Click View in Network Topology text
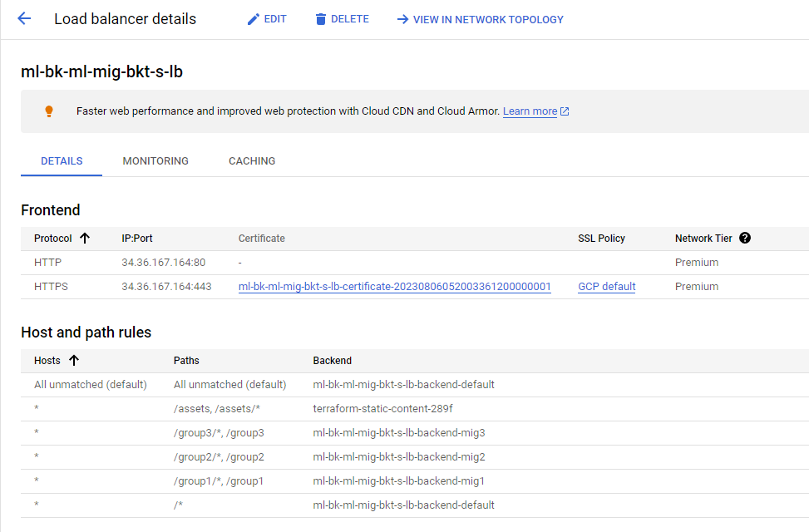Screen dimensions: 809x532 [488, 19]
